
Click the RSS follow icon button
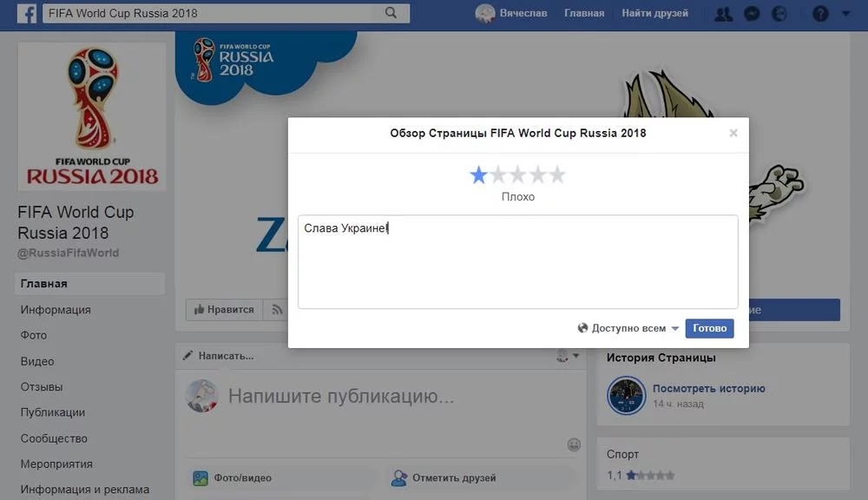tap(278, 310)
